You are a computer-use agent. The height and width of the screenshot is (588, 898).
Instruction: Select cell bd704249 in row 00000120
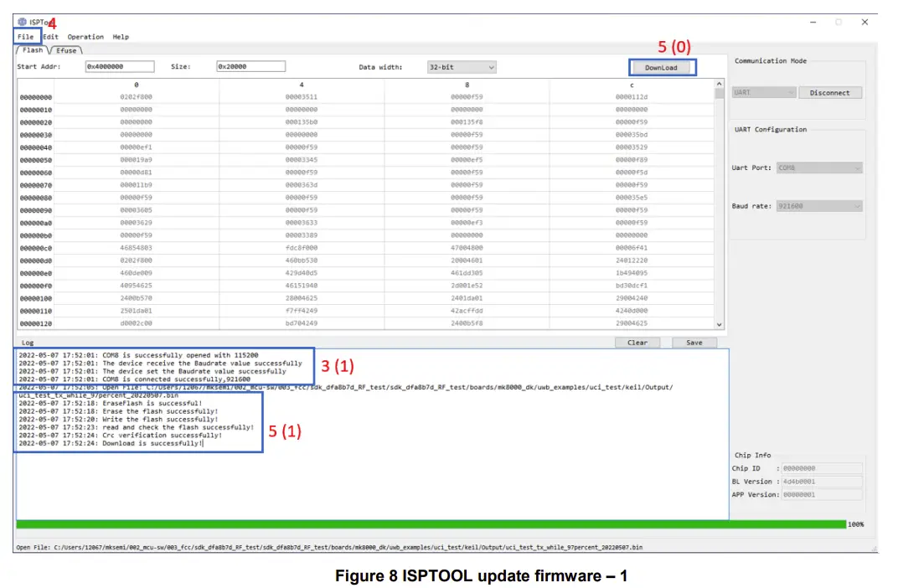tap(302, 323)
